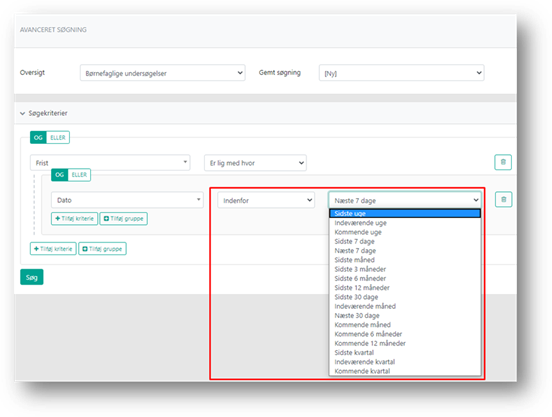Choose 'Sidste 7 dage' option
552x417 pixels.
(405, 241)
